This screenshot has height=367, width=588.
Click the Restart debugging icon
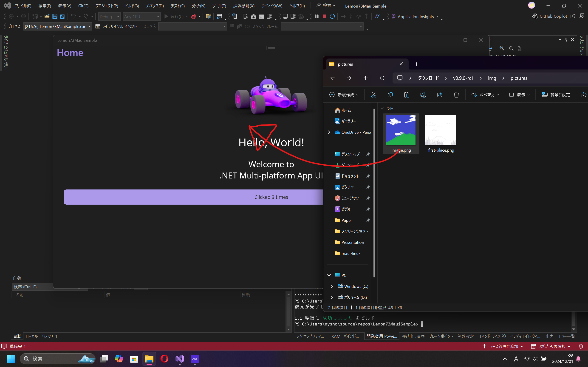[x=332, y=16]
